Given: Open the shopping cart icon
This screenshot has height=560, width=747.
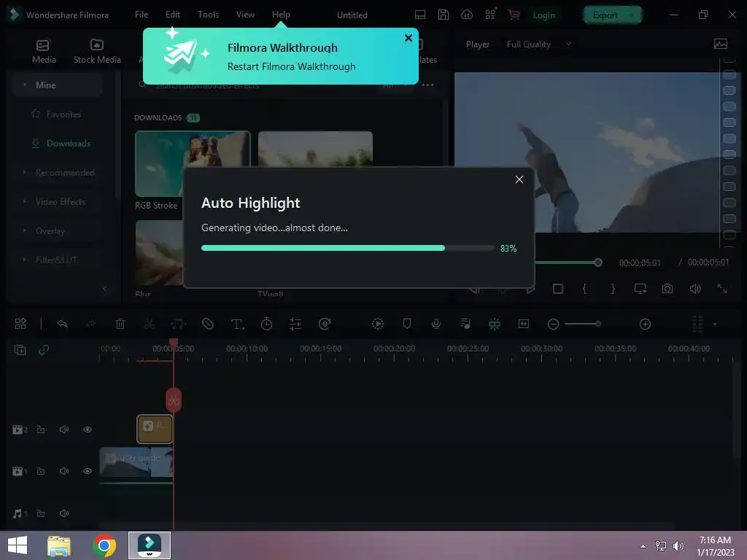Looking at the screenshot, I should click(514, 15).
